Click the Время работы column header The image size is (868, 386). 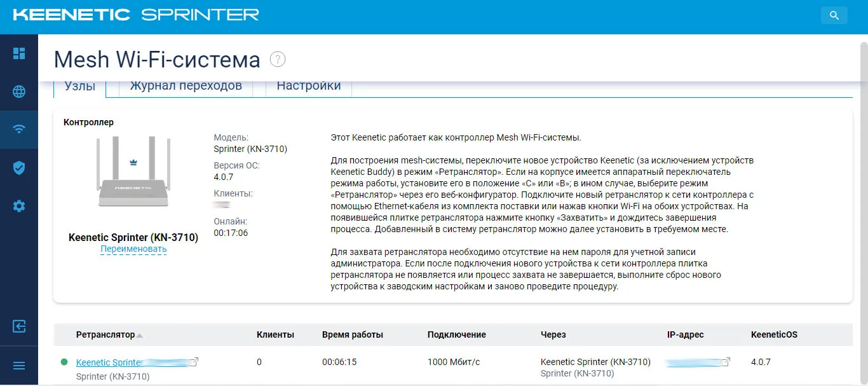(x=353, y=334)
